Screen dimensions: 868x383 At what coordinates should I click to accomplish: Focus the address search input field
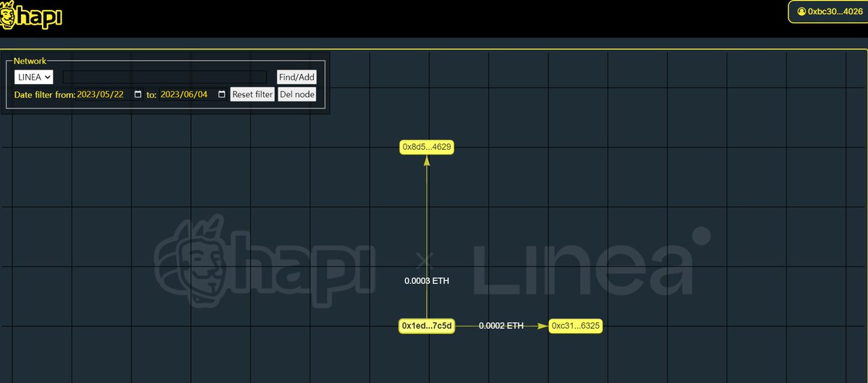(165, 77)
